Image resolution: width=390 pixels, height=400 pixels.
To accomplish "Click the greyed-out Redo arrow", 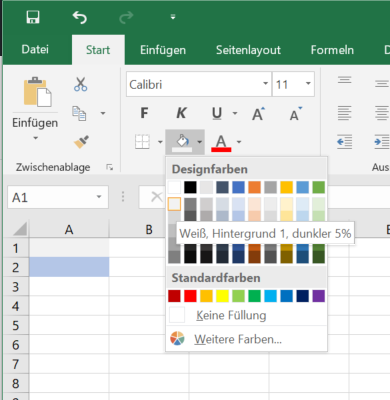I will (x=126, y=17).
